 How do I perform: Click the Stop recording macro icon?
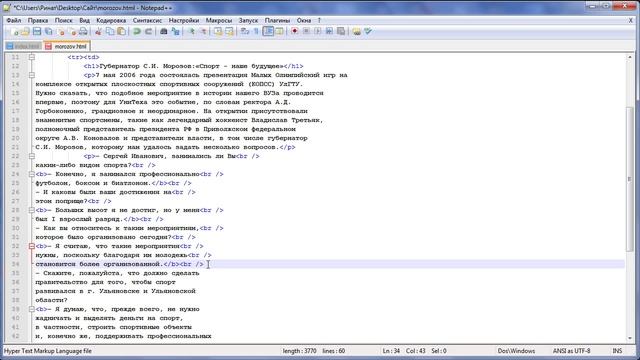[x=306, y=32]
